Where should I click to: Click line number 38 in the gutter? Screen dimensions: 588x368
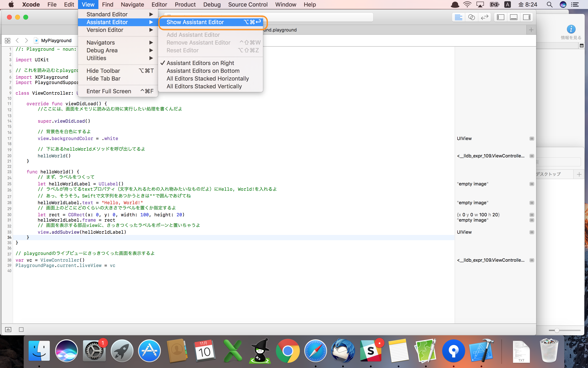(9, 260)
